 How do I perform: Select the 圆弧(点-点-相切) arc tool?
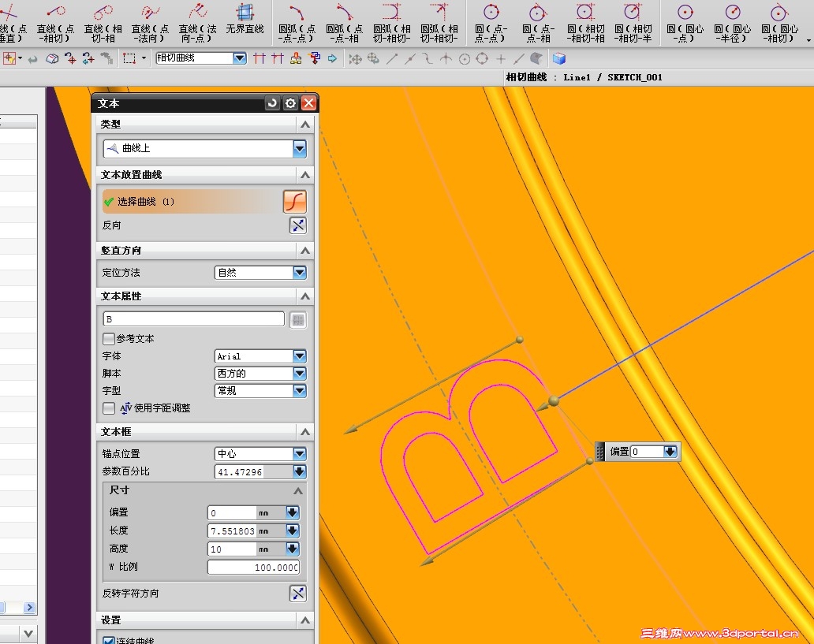(x=344, y=22)
